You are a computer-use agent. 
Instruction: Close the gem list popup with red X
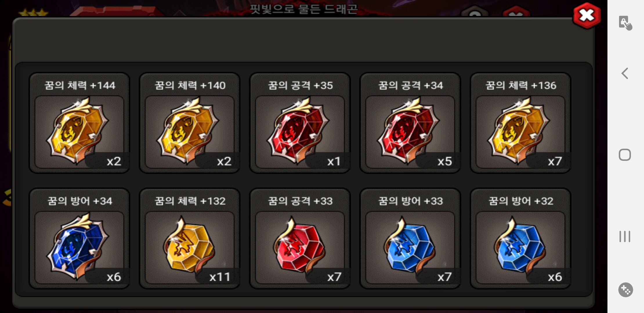[x=587, y=16]
